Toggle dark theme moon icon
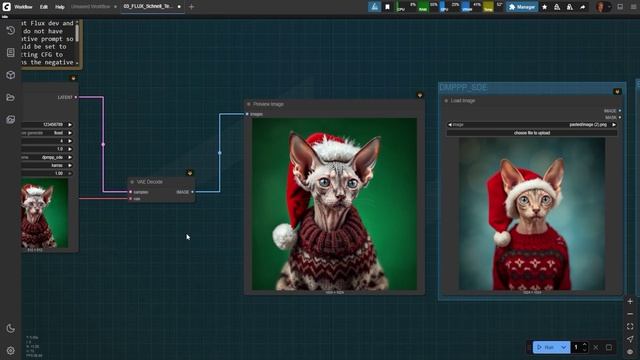The width and height of the screenshot is (640, 360). click(11, 328)
